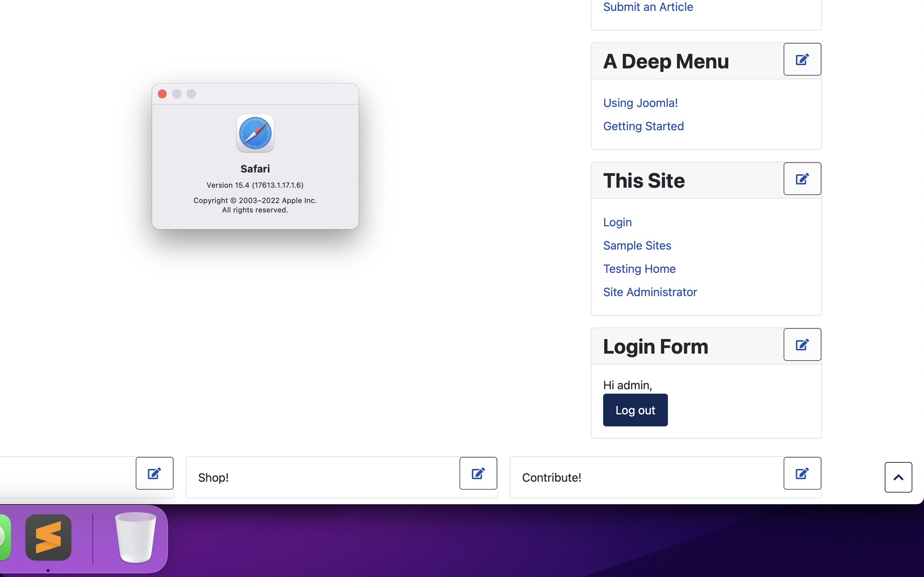Screen dimensions: 924x577
Task: Click the Hi admin, greeting text
Action: (628, 385)
